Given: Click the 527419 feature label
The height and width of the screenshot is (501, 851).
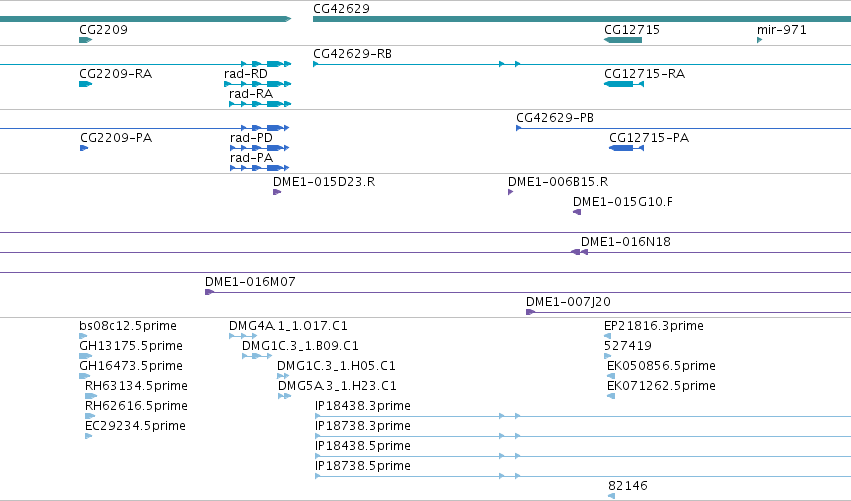Looking at the screenshot, I should pos(628,346).
